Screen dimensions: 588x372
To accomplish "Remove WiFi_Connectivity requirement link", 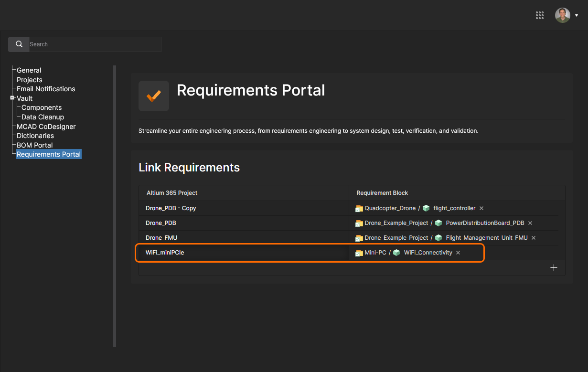I will coord(458,253).
